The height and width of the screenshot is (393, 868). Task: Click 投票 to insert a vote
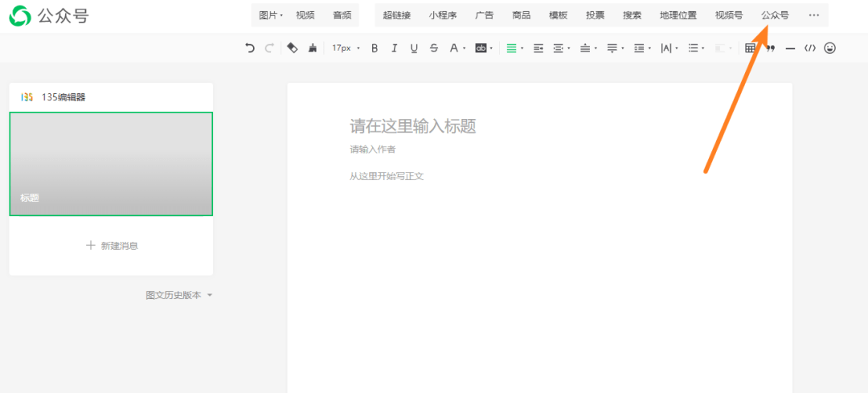tap(595, 15)
